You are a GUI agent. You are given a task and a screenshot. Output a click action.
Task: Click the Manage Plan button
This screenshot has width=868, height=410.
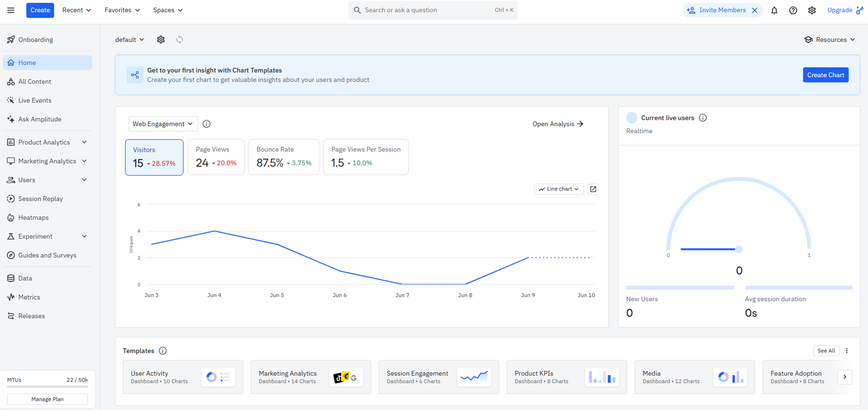(x=48, y=399)
